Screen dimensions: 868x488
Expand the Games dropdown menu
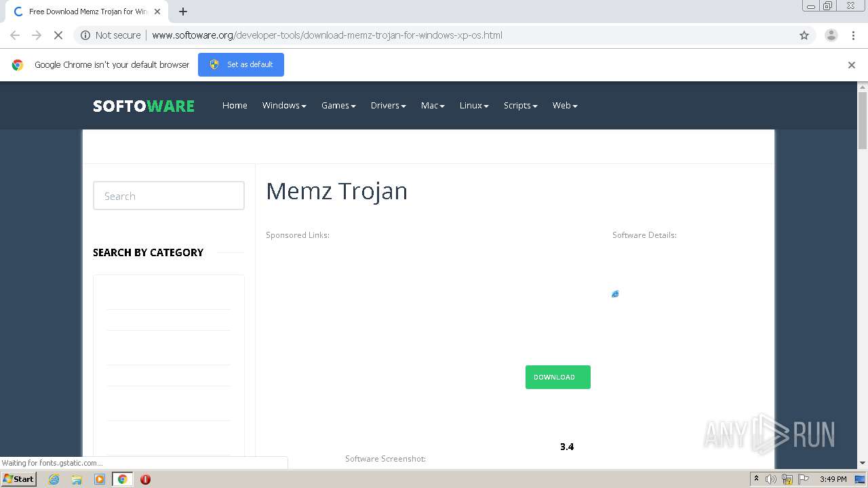click(x=338, y=105)
